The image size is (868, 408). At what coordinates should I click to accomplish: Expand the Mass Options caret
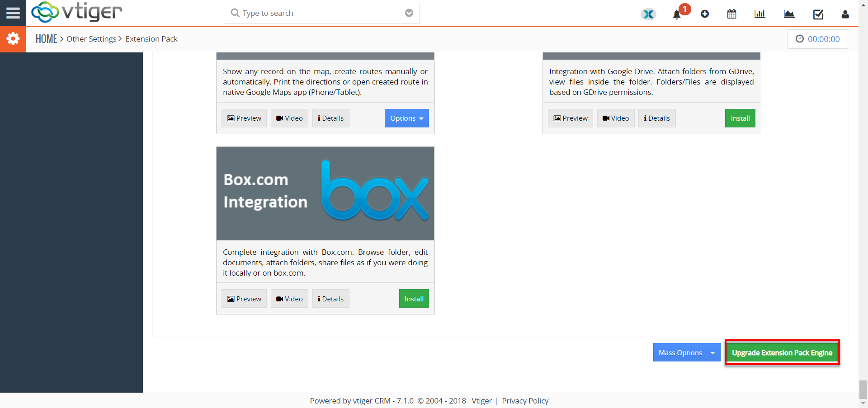coord(713,352)
